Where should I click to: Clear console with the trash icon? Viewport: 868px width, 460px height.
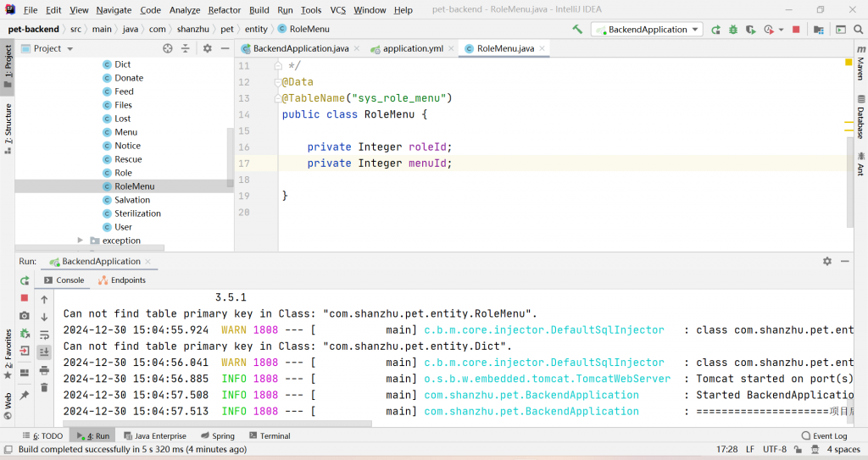pyautogui.click(x=44, y=387)
